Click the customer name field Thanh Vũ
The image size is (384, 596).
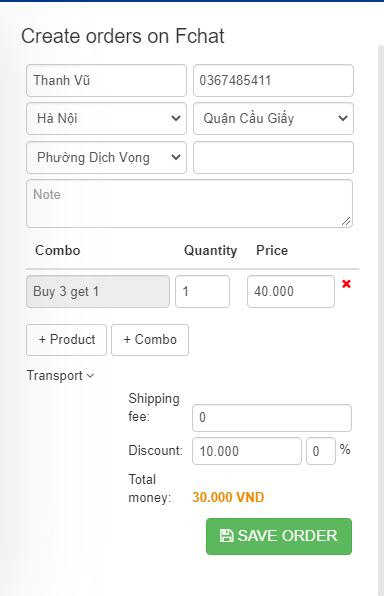(x=106, y=80)
